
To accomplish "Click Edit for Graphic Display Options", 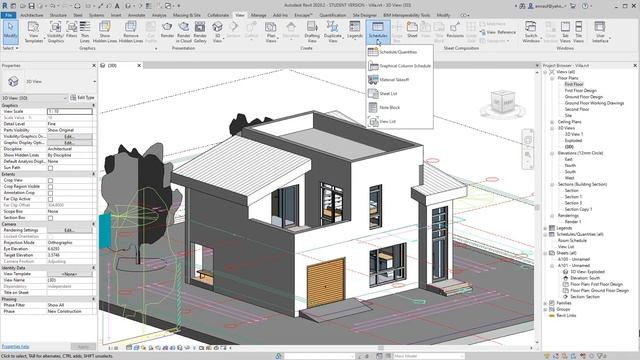I will coord(69,143).
